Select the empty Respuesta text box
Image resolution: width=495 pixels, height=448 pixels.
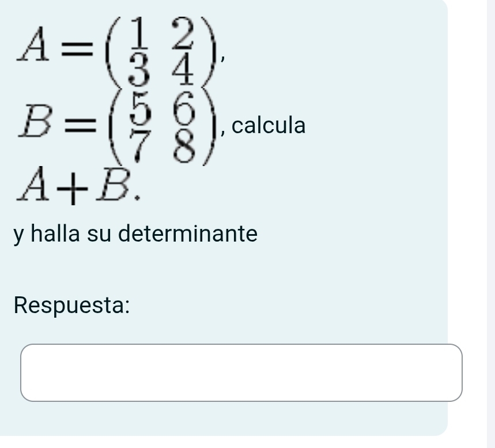(x=242, y=372)
